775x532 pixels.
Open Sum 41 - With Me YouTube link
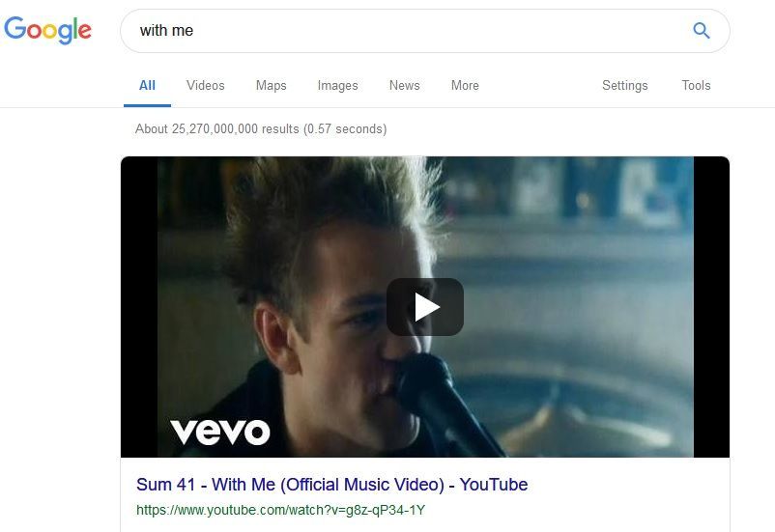point(332,484)
